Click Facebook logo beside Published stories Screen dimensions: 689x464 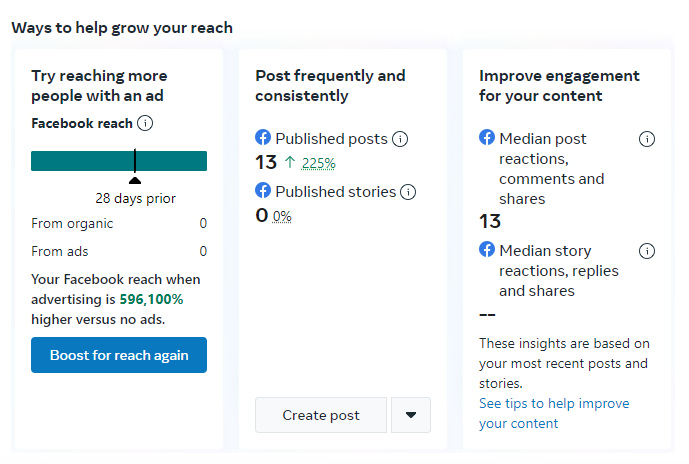click(x=263, y=190)
